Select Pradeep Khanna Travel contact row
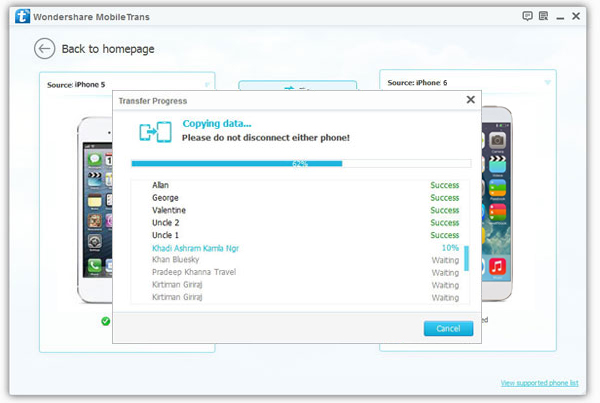 coord(301,272)
